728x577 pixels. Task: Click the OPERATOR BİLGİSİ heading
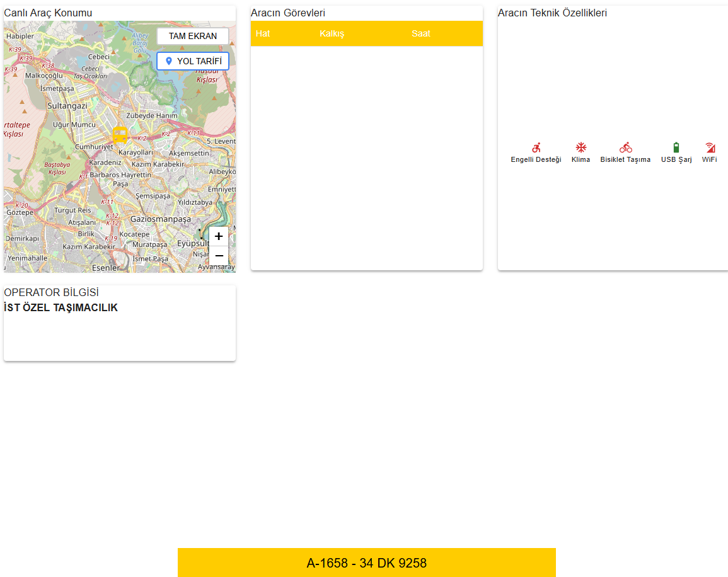(51, 292)
